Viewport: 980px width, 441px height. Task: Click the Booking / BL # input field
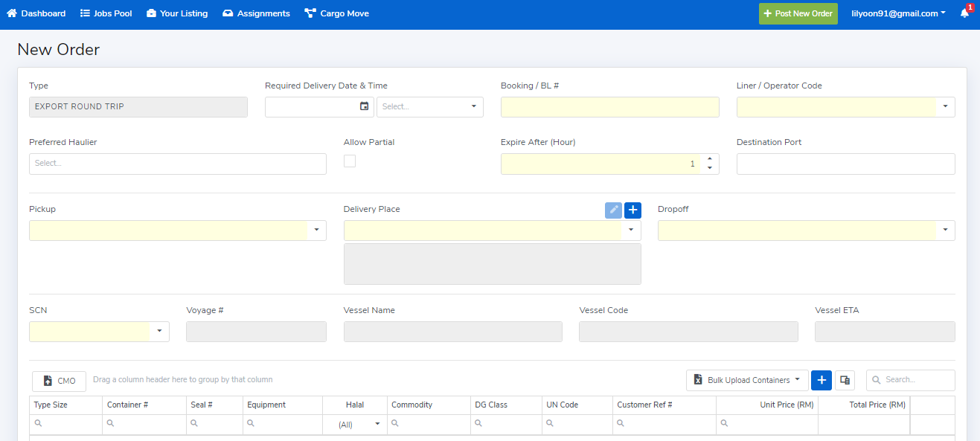609,107
